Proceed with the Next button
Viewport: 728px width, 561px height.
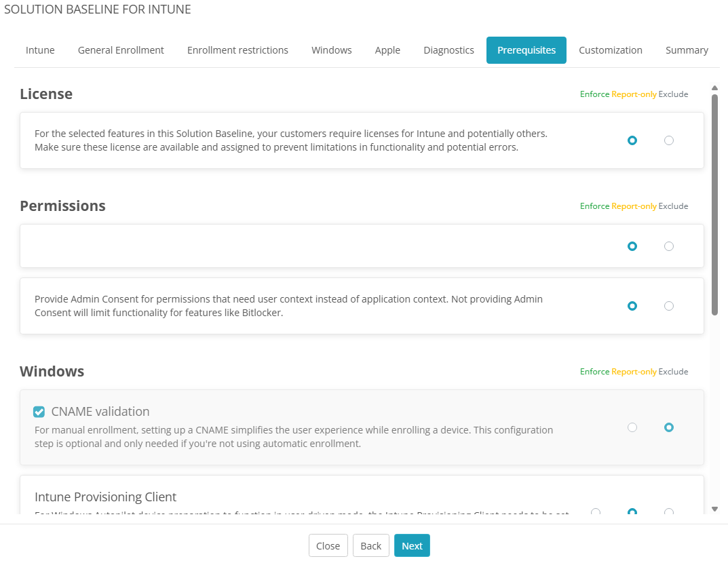[413, 545]
